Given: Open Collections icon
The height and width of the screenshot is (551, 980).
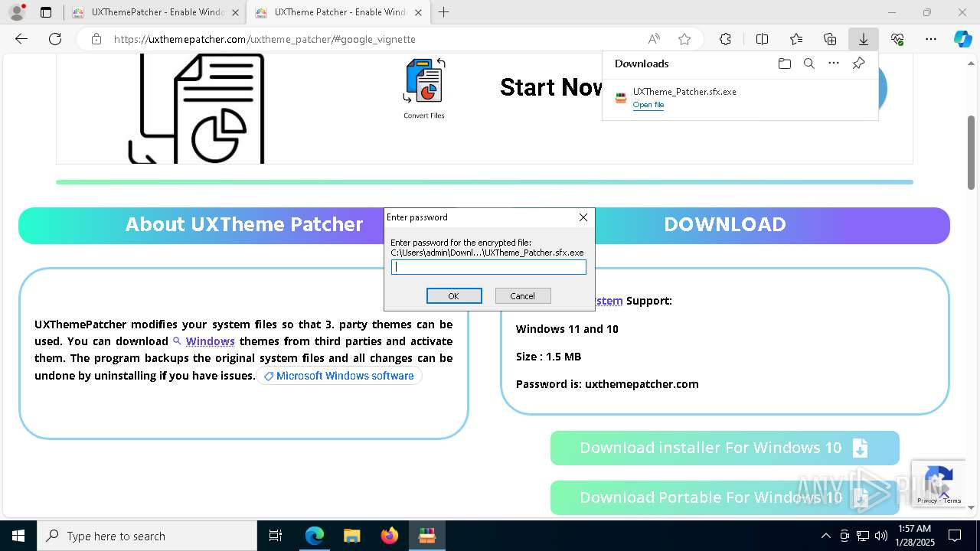Looking at the screenshot, I should click(830, 39).
